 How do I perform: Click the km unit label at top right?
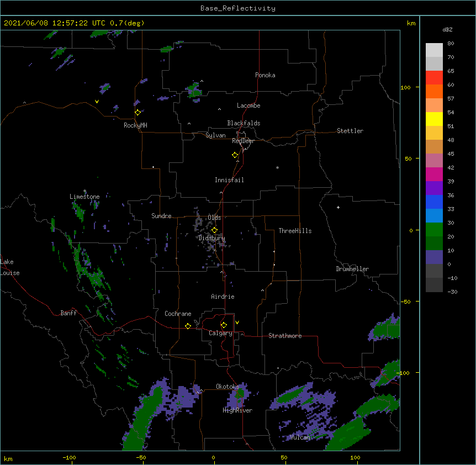pyautogui.click(x=411, y=23)
